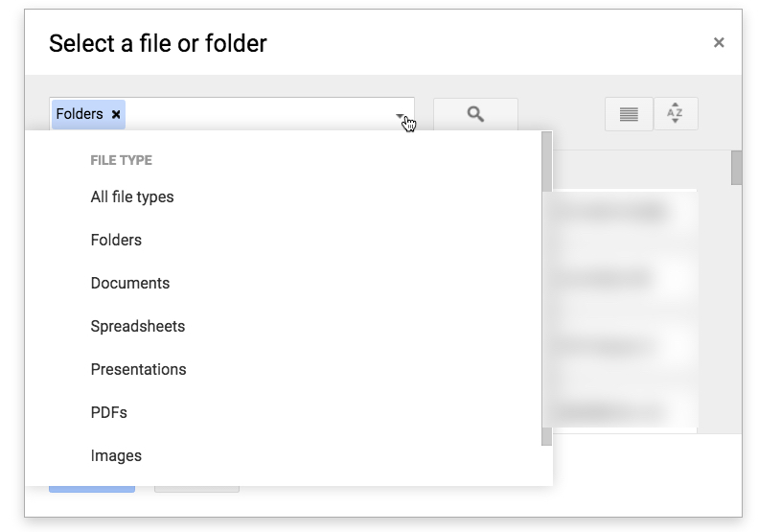Focus the search text field
This screenshot has height=532, width=758.
tap(259, 114)
